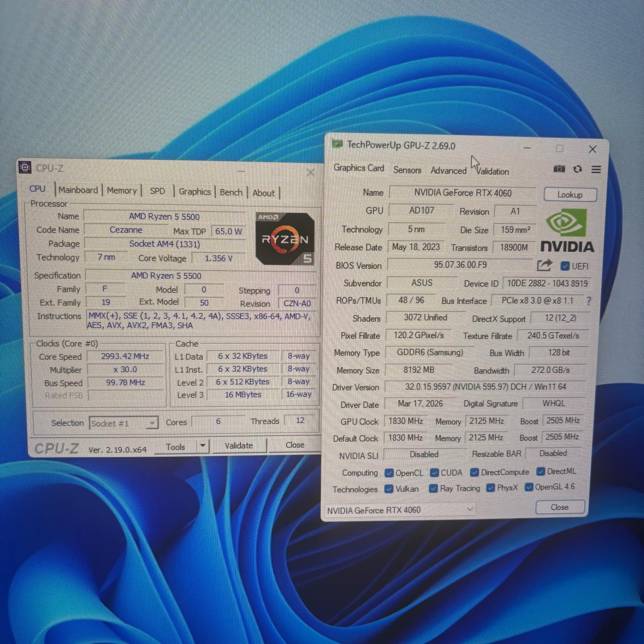Screen dimensions: 644x644
Task: Click the Ryzen 5 logo in CPU-Z
Action: click(285, 239)
